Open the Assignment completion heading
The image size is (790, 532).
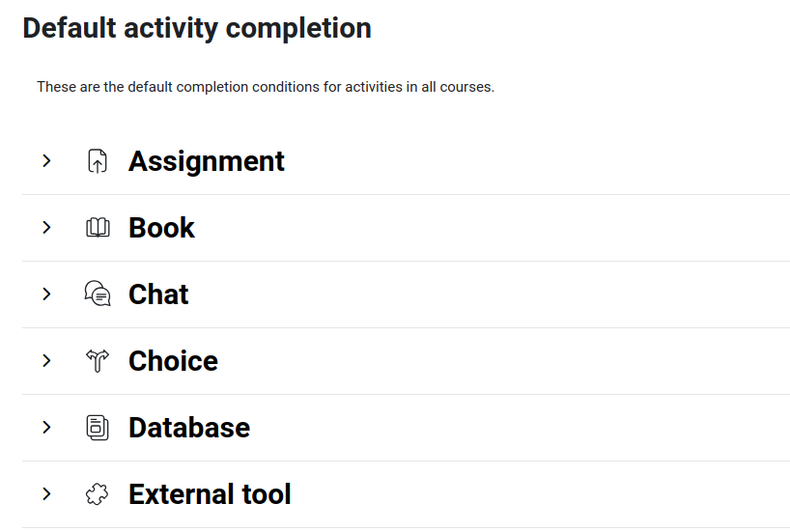tap(207, 162)
